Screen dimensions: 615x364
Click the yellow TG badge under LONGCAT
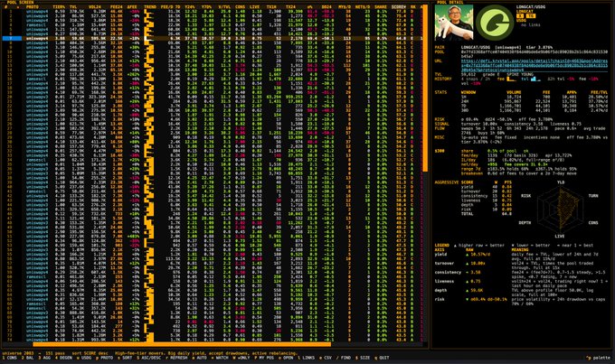click(x=530, y=16)
